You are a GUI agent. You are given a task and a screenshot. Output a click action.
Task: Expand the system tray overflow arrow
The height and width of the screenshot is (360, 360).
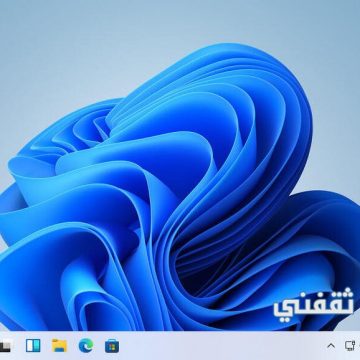pyautogui.click(x=331, y=346)
